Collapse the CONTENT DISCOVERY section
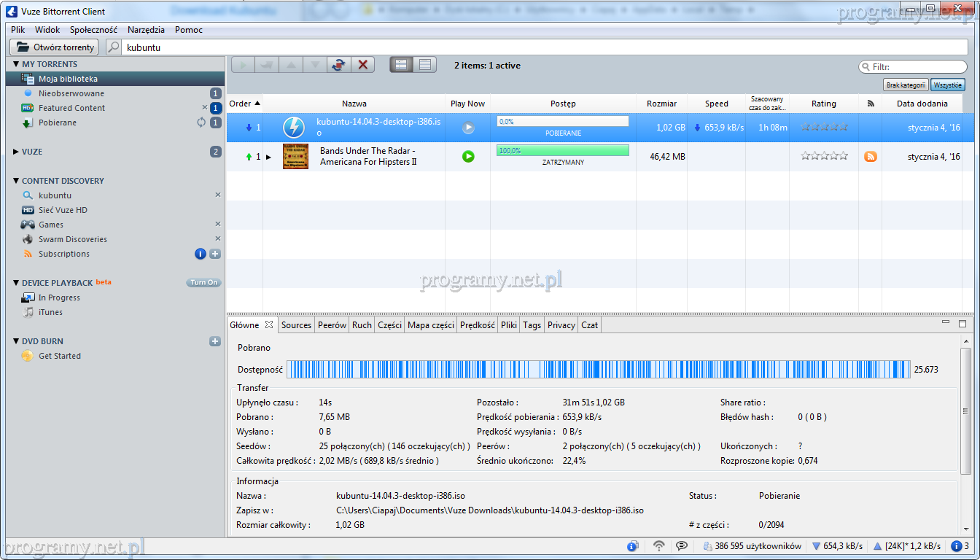Image resolution: width=980 pixels, height=560 pixels. coord(16,181)
